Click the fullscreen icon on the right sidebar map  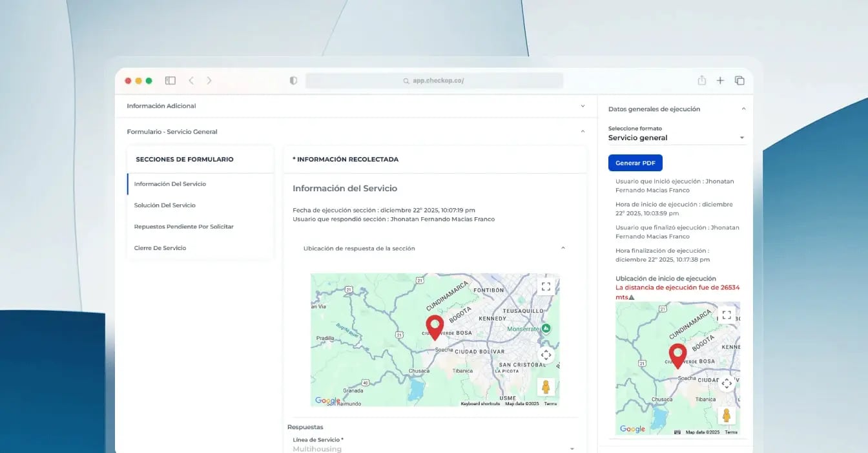point(727,315)
